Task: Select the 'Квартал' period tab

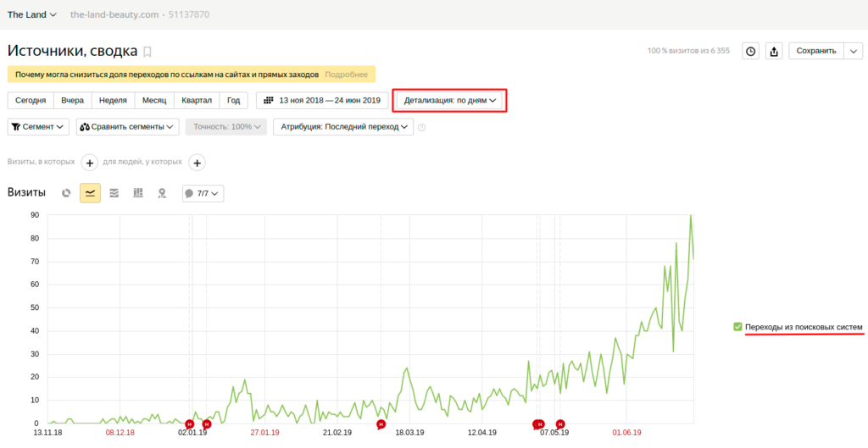Action: coord(197,100)
